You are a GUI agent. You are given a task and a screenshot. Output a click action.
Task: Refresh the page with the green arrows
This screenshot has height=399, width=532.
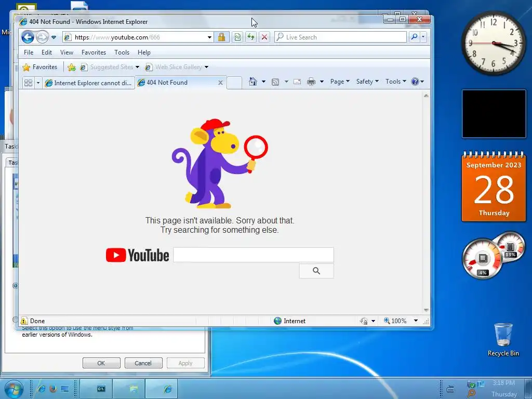click(x=251, y=37)
